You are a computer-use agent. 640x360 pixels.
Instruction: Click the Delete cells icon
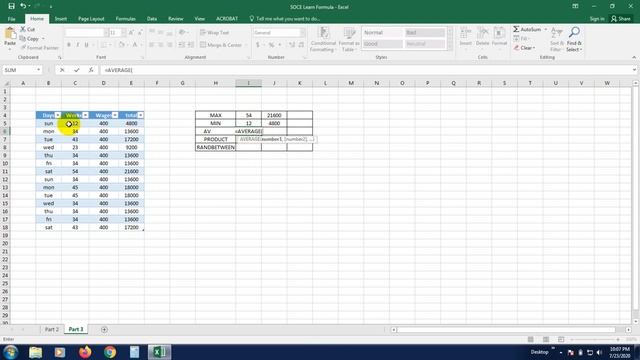click(x=482, y=33)
